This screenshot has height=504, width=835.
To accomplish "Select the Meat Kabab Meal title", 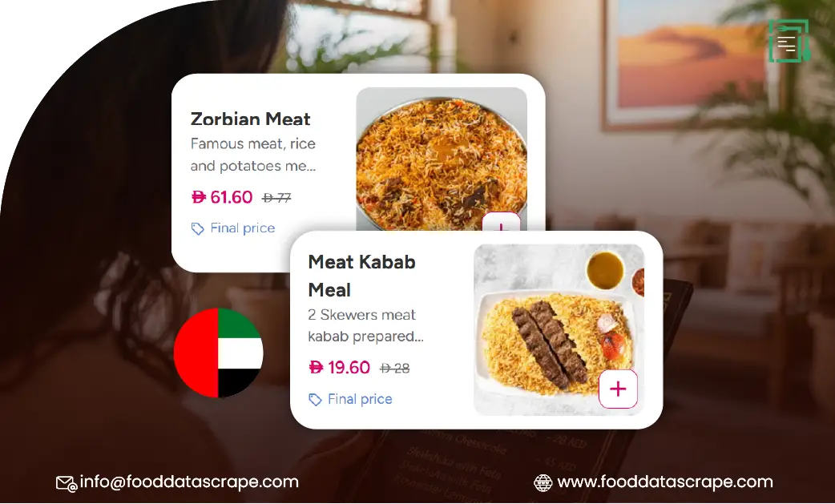I will [x=361, y=276].
